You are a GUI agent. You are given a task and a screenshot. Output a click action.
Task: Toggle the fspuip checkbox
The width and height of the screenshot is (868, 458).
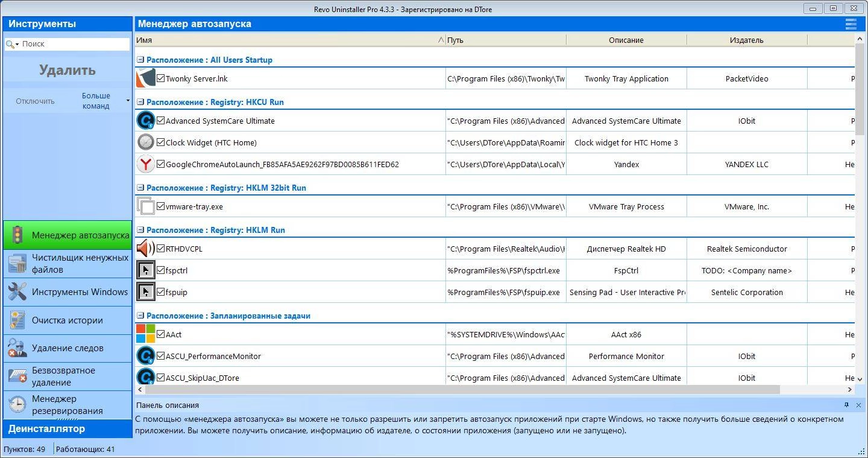tap(161, 292)
